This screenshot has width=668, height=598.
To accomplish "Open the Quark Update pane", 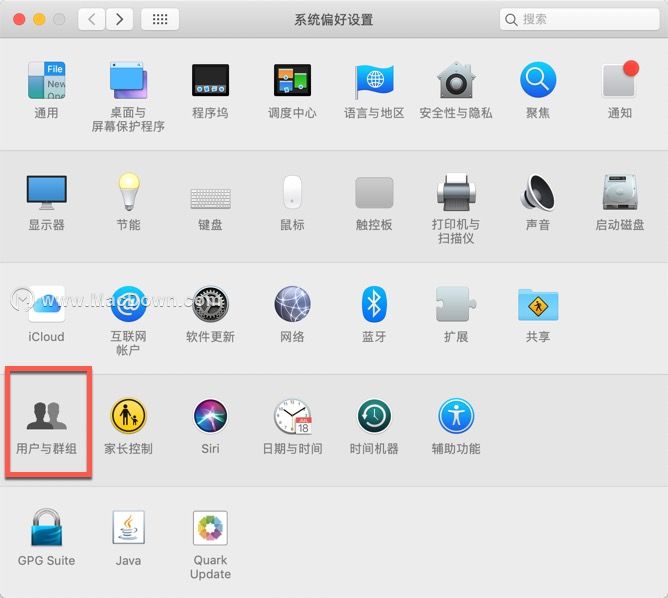I will (210, 528).
